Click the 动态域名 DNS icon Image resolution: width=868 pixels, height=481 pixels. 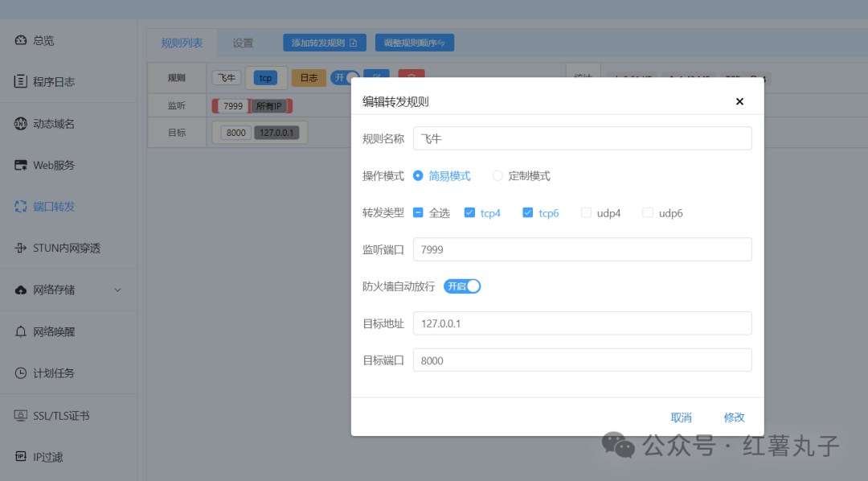tap(20, 124)
